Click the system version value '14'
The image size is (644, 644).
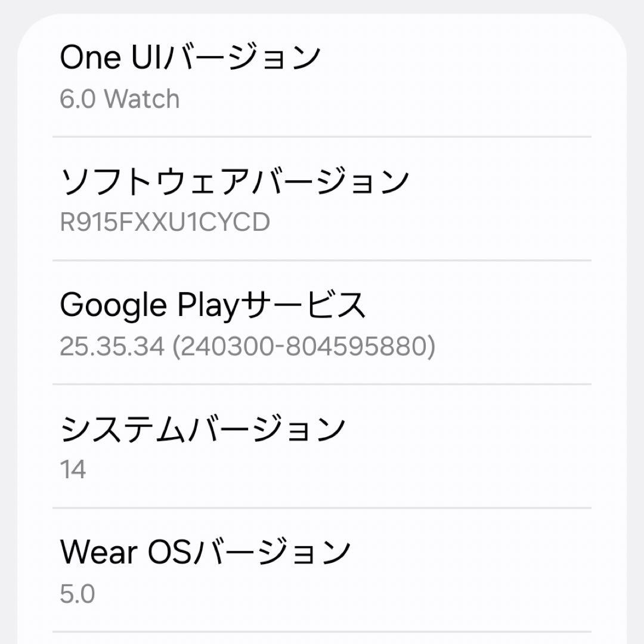click(x=73, y=470)
